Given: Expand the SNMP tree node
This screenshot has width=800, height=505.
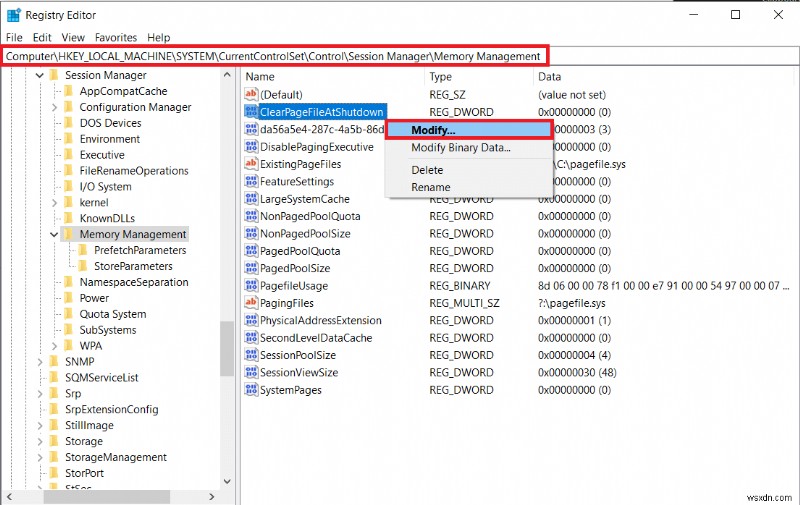Looking at the screenshot, I should pyautogui.click(x=40, y=362).
